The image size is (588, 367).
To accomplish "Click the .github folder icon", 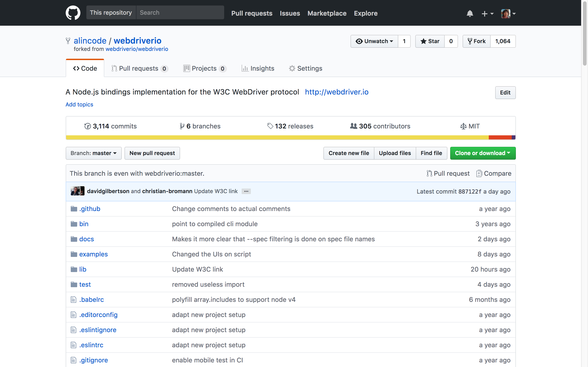I will tap(74, 209).
